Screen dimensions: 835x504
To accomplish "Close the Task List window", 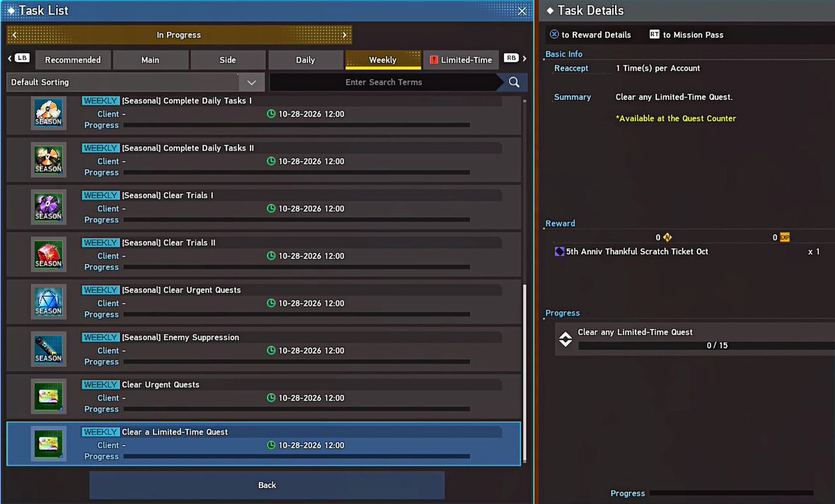I will pyautogui.click(x=523, y=10).
